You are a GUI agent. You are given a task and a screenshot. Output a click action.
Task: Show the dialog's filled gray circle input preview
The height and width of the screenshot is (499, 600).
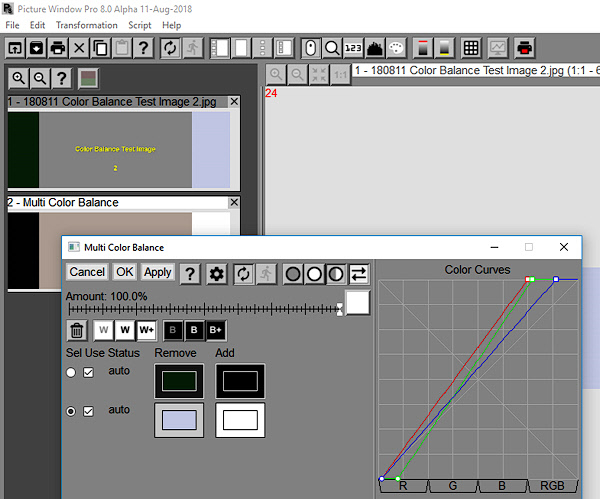pos(293,274)
